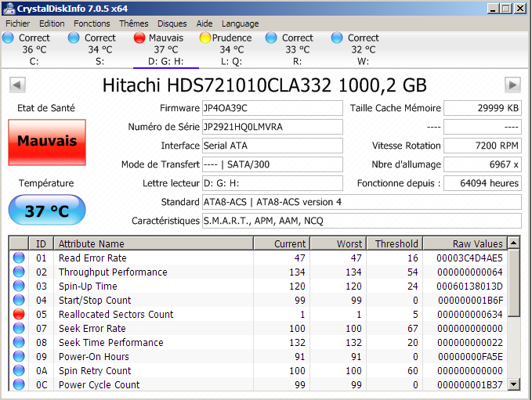532x400 pixels.
Task: Open the Disques menu
Action: [172, 23]
